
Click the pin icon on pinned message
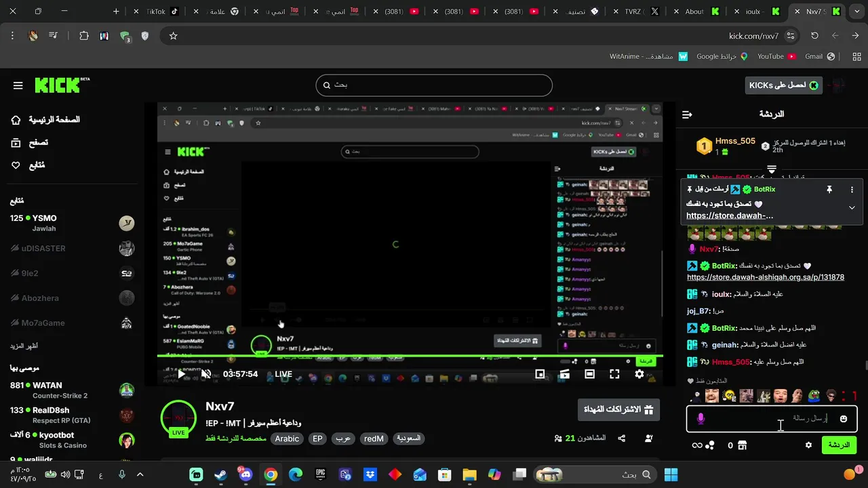coord(829,190)
